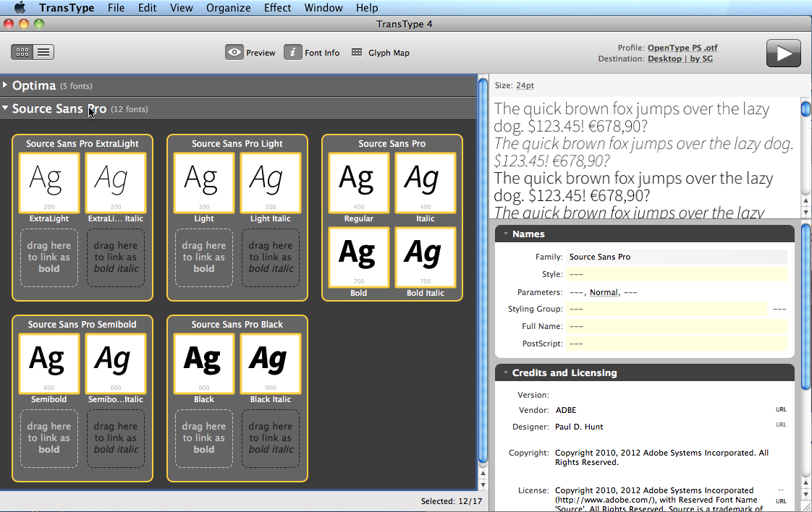Open the TransType application menu
Image resolution: width=812 pixels, height=512 pixels.
click(x=67, y=8)
